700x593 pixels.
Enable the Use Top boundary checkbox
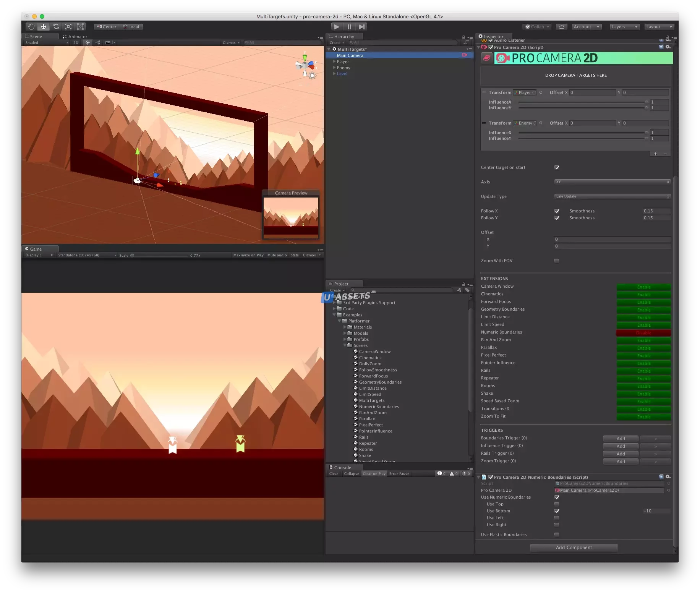click(x=557, y=504)
